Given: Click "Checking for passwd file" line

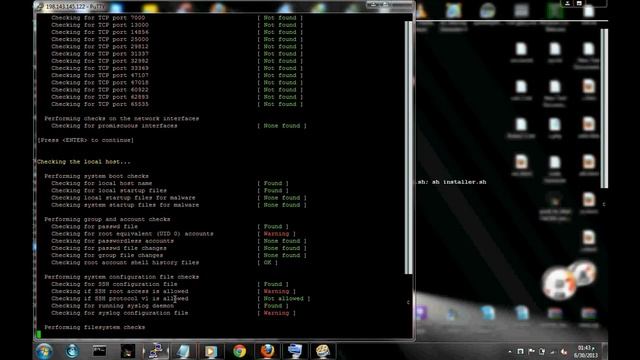Looking at the screenshot, I should [x=94, y=227].
